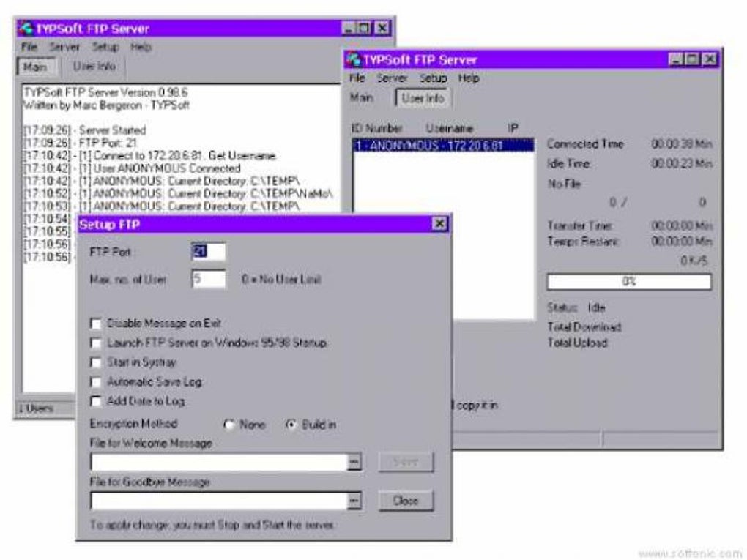747x560 pixels.
Task: Tick Add Date to Log checkbox
Action: tap(96, 401)
